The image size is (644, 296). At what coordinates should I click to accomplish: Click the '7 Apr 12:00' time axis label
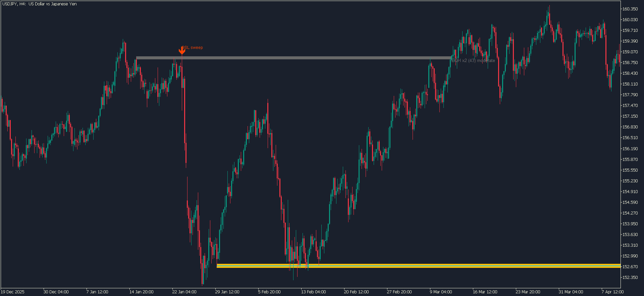[x=612, y=292]
